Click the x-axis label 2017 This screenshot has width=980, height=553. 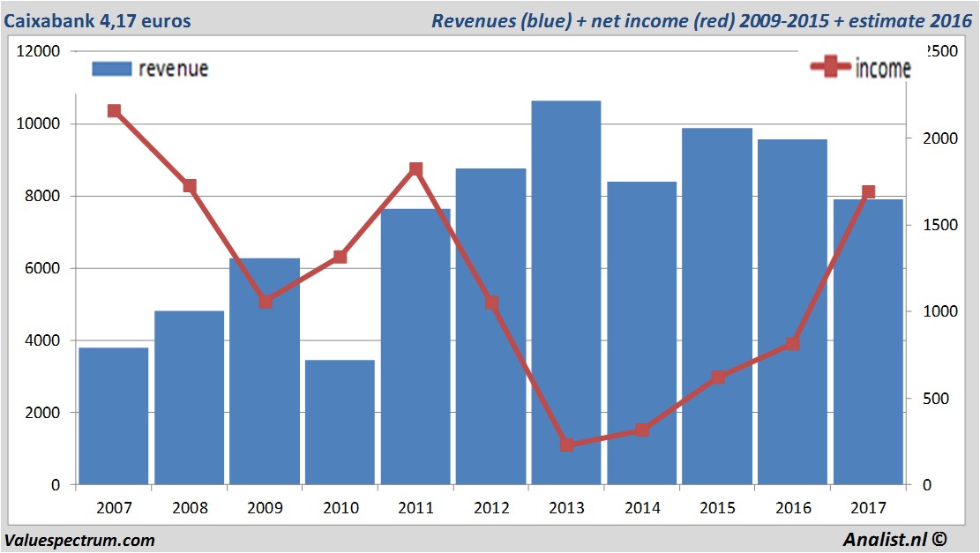[868, 507]
